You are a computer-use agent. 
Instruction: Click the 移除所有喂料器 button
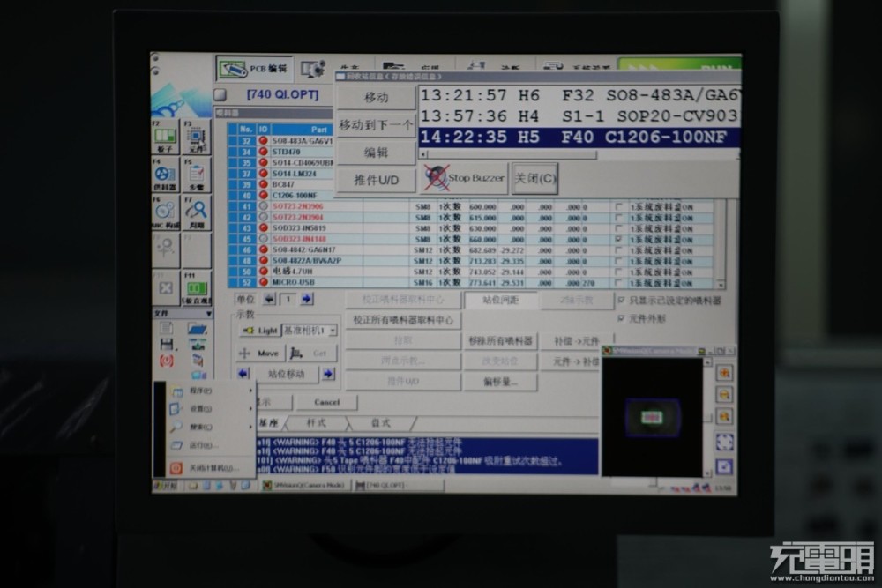(500, 340)
